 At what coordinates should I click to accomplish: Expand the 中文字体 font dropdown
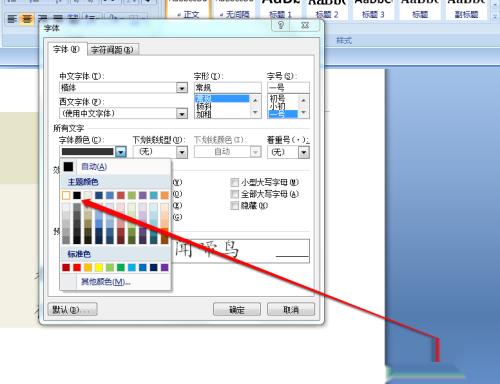(x=182, y=88)
